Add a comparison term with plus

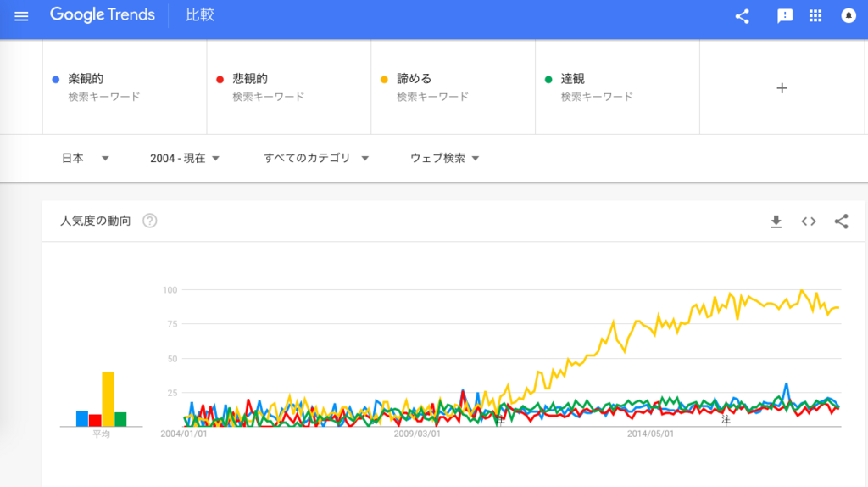[x=782, y=87]
